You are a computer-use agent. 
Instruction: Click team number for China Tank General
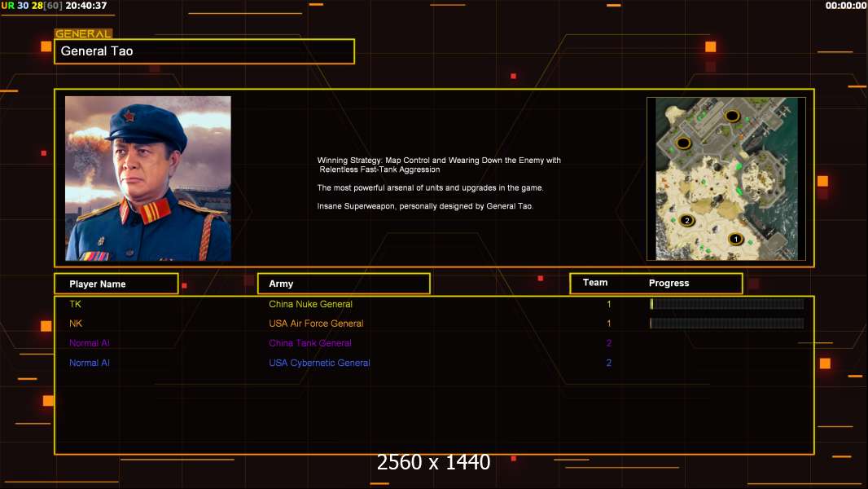(609, 343)
